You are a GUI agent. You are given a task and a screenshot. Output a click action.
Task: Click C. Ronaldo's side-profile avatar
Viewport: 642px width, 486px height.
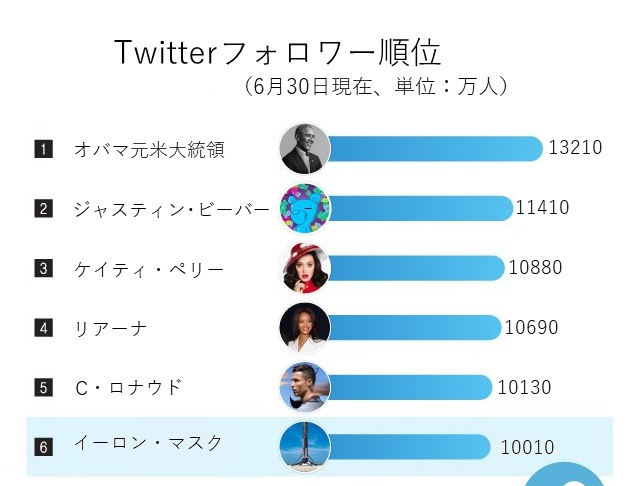pyautogui.click(x=305, y=388)
